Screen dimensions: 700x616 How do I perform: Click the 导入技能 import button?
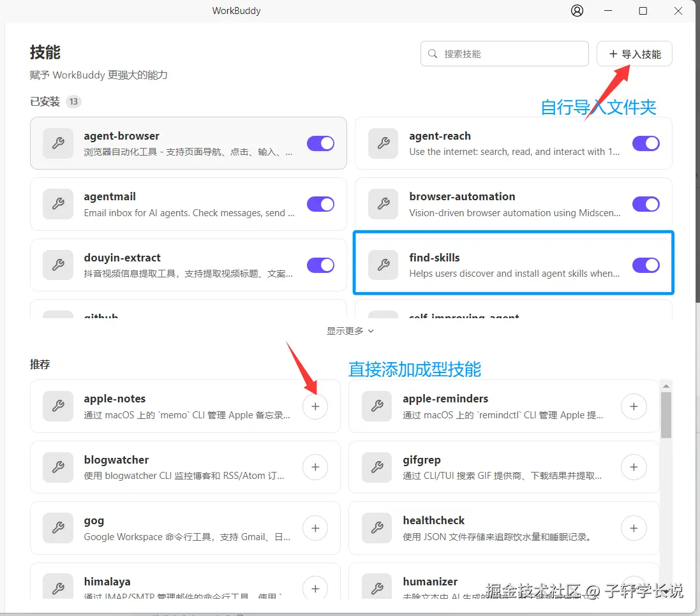634,54
